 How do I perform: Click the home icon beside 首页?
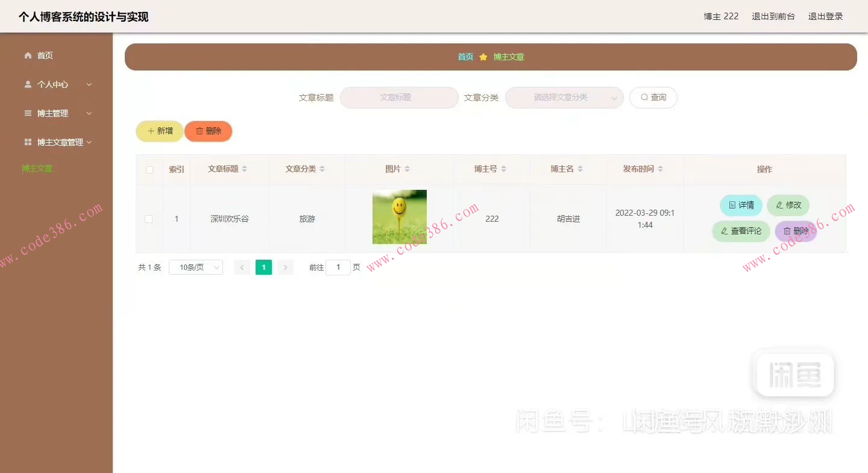click(x=28, y=55)
